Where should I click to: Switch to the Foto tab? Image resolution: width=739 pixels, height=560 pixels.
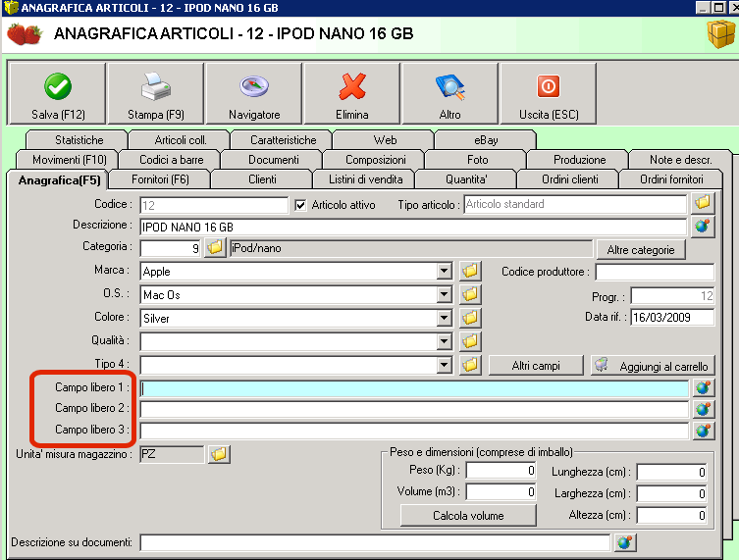tap(477, 160)
